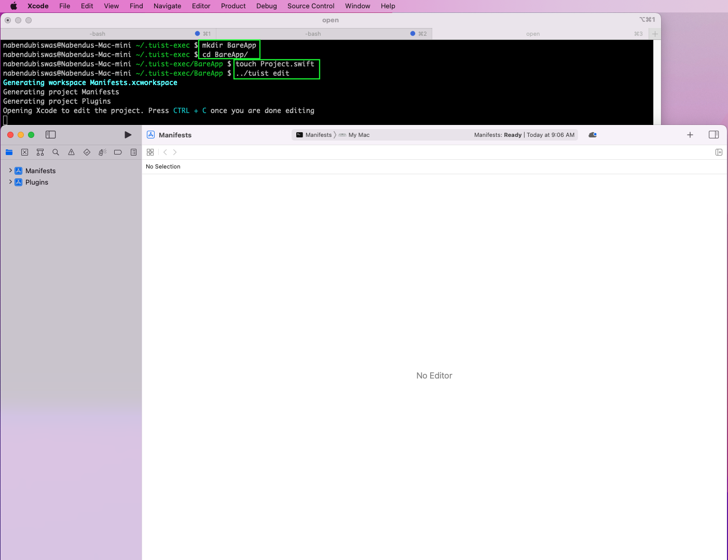Go back in editor history

pos(165,152)
